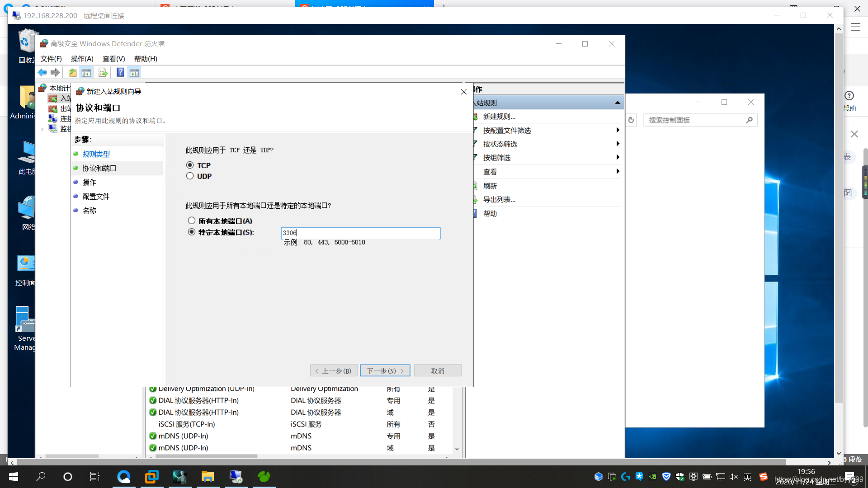
Task: Click the show/hide console tree toolbar icon
Action: coord(86,72)
